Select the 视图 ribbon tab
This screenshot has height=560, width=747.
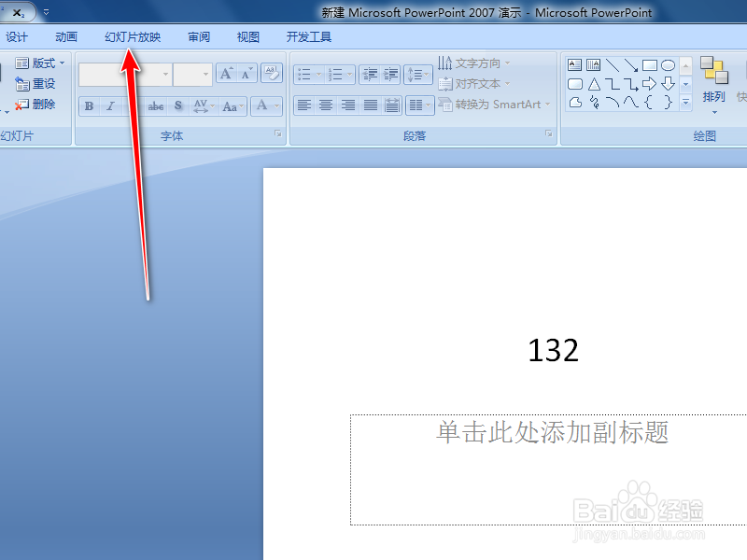[248, 37]
